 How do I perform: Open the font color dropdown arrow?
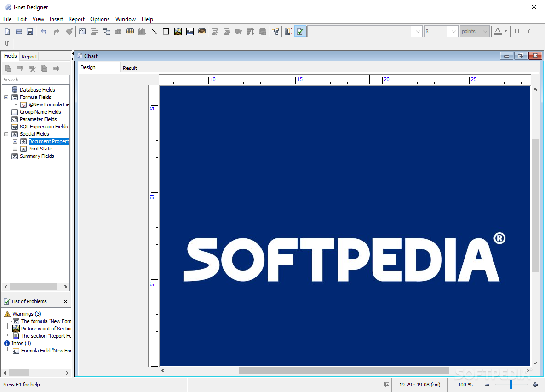coord(506,31)
